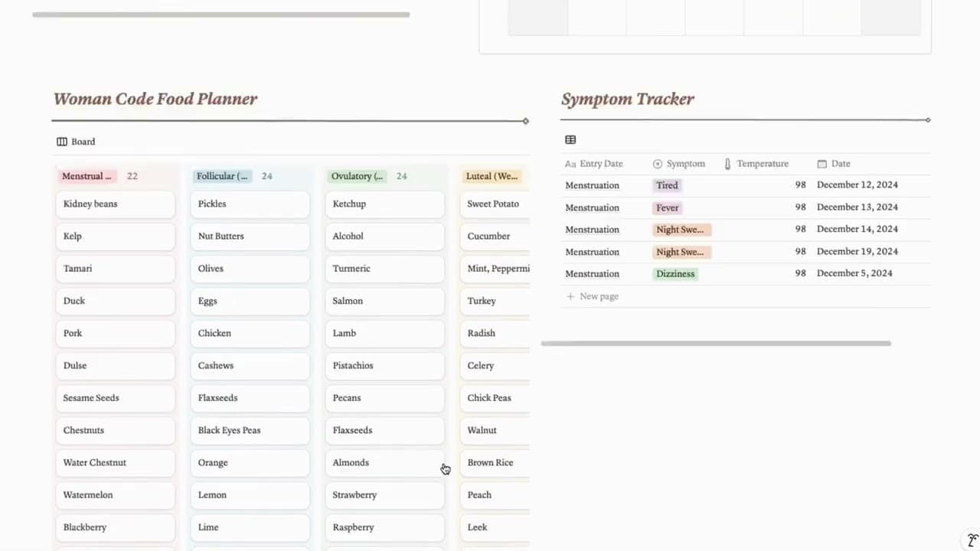Open the Sweet Potato card
This screenshot has width=980, height=551.
pos(495,204)
